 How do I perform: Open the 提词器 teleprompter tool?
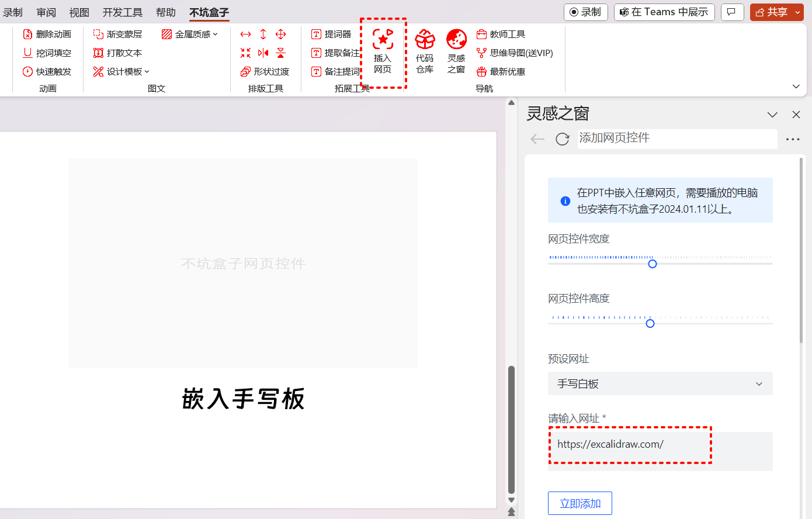pyautogui.click(x=331, y=34)
